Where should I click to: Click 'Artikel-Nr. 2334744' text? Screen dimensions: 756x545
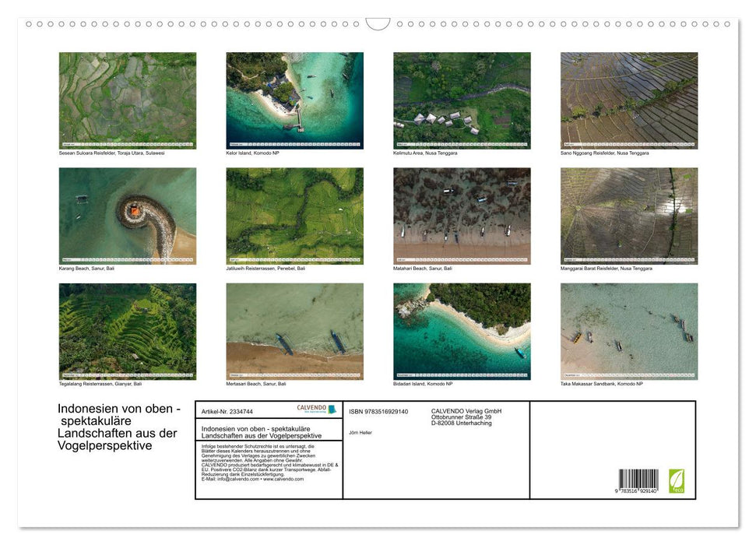click(227, 411)
